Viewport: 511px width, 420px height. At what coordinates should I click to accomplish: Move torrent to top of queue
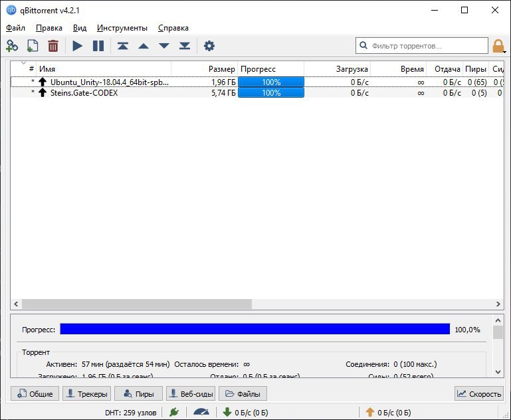(x=122, y=46)
